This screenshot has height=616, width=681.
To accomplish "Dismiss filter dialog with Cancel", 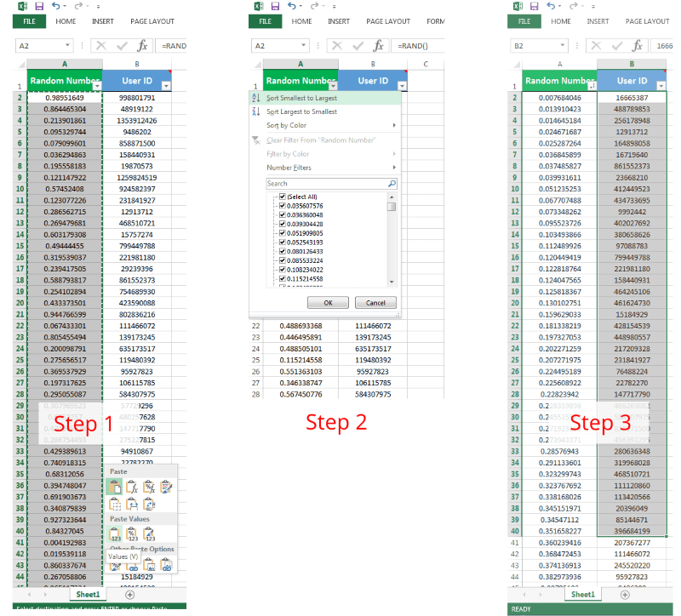I will (375, 303).
